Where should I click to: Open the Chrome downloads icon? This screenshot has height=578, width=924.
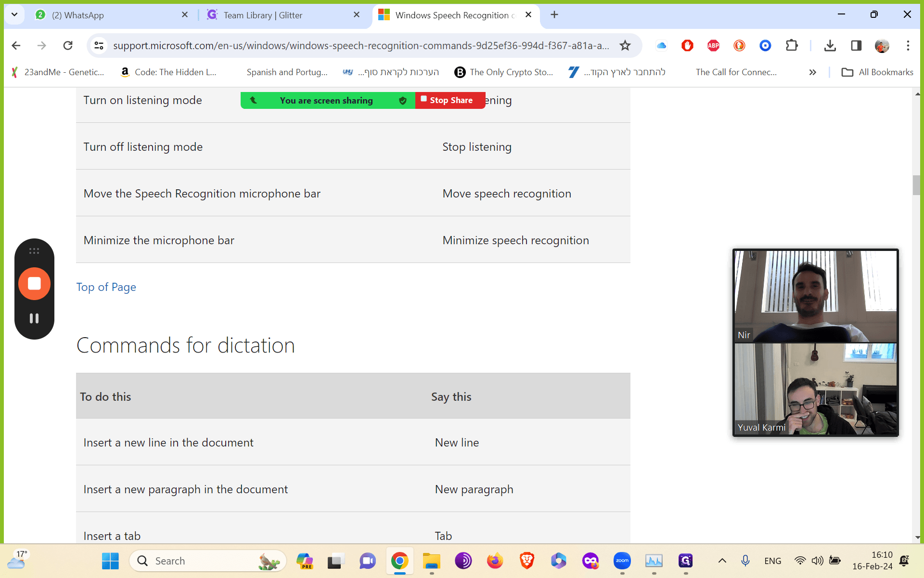pyautogui.click(x=830, y=46)
